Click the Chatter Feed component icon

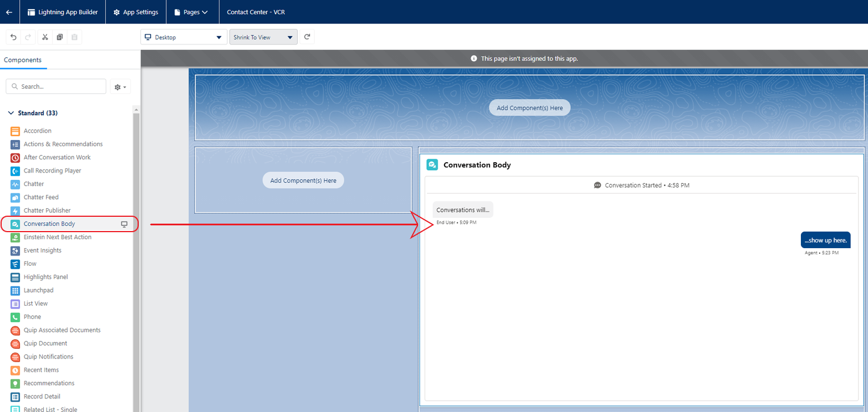(15, 197)
